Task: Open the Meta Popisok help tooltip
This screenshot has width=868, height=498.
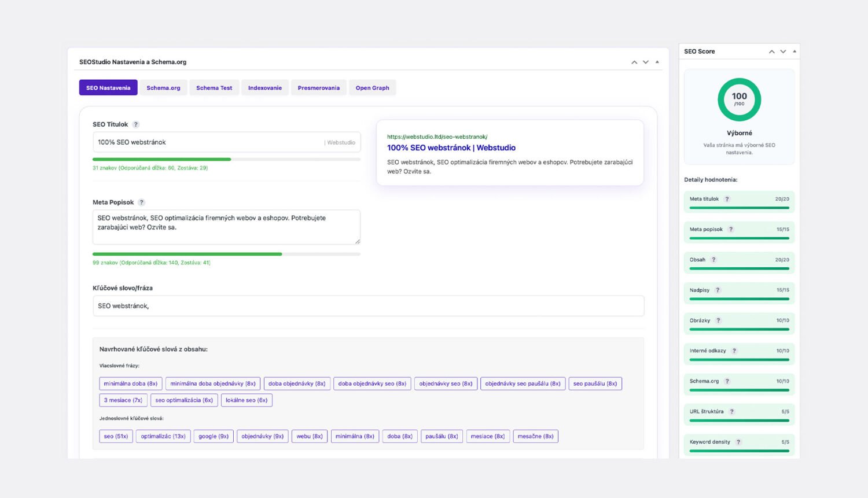Action: pyautogui.click(x=141, y=202)
